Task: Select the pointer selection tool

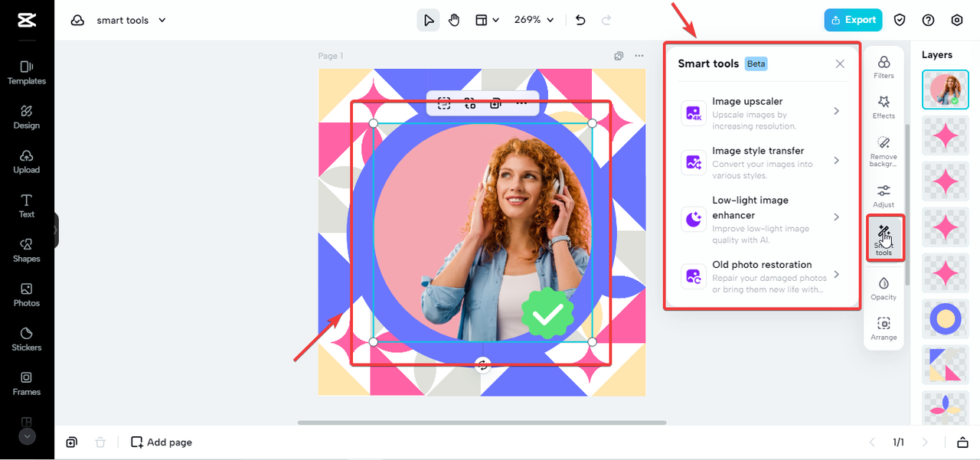Action: point(429,20)
